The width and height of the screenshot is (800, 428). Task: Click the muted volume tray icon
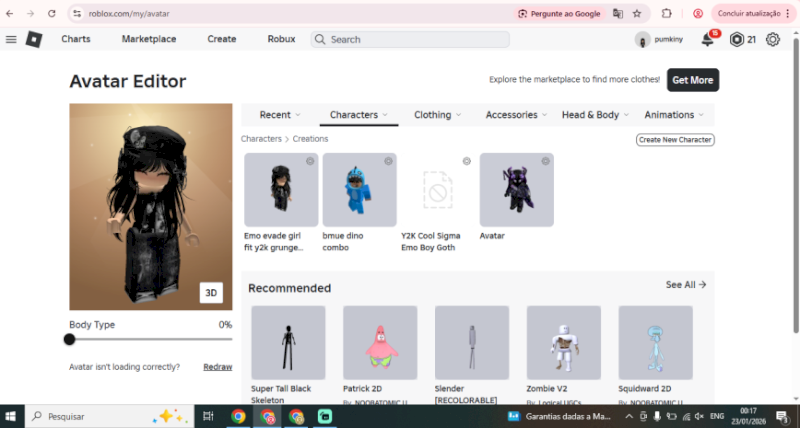click(699, 416)
